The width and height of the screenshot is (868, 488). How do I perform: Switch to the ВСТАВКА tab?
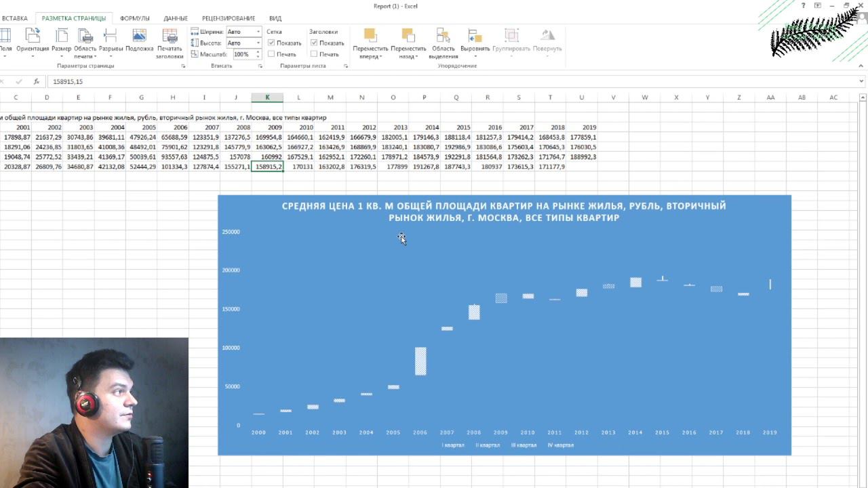point(15,18)
